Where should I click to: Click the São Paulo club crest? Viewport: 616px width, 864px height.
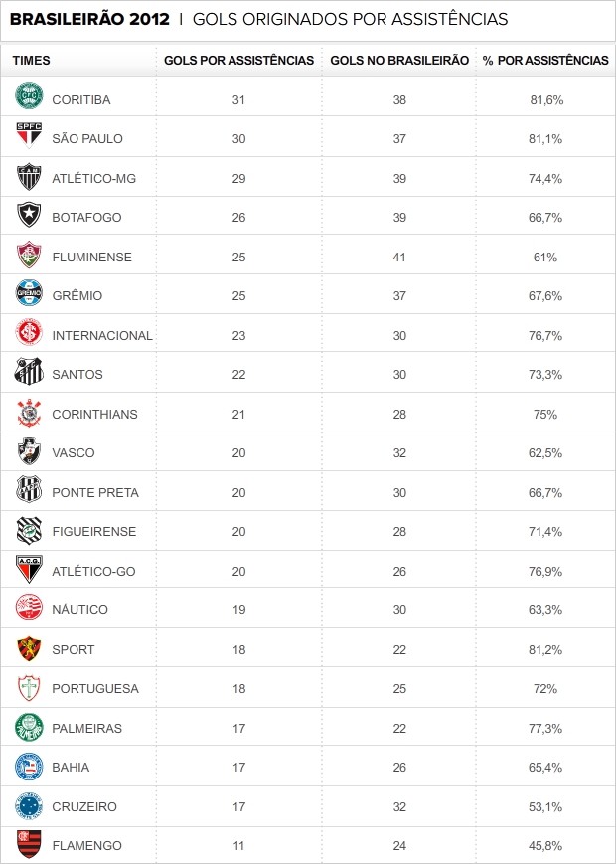point(29,137)
